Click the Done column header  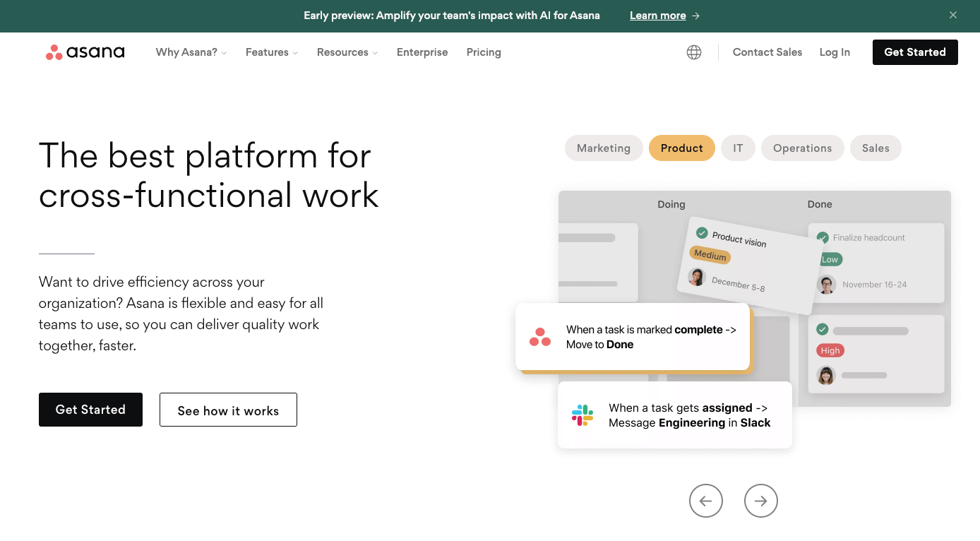[x=820, y=204]
